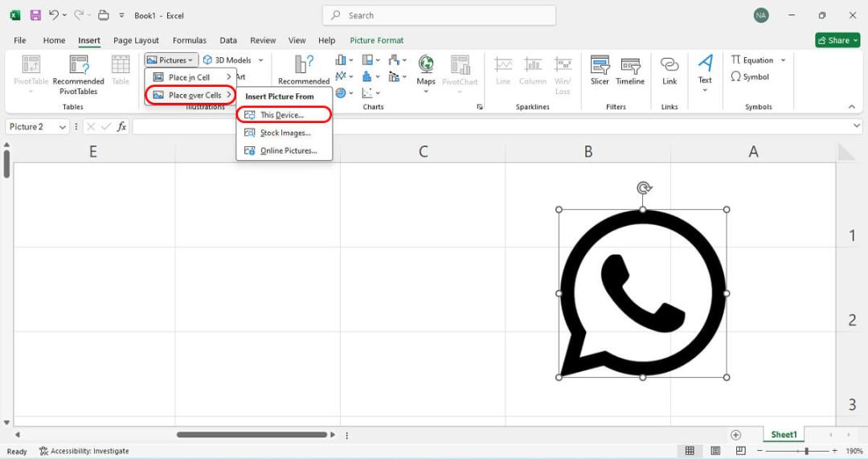Click the zoom slider handle
868x459 pixels.
tap(807, 451)
